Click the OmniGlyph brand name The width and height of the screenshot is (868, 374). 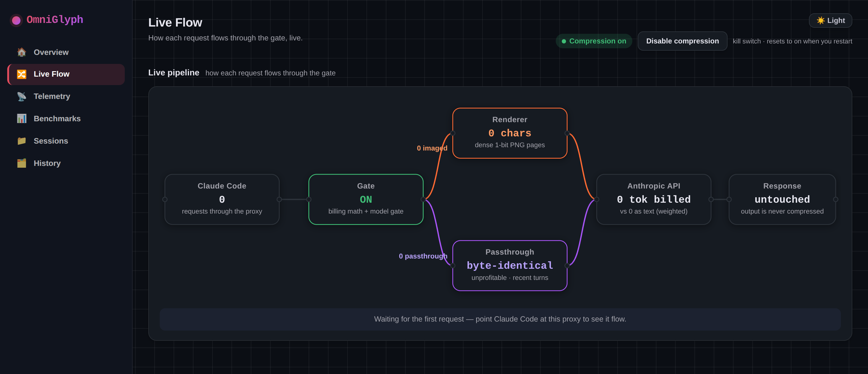(x=55, y=20)
